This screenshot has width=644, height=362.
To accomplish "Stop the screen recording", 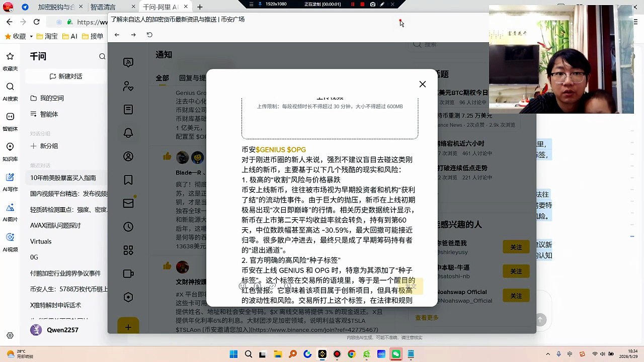I will point(362,4).
